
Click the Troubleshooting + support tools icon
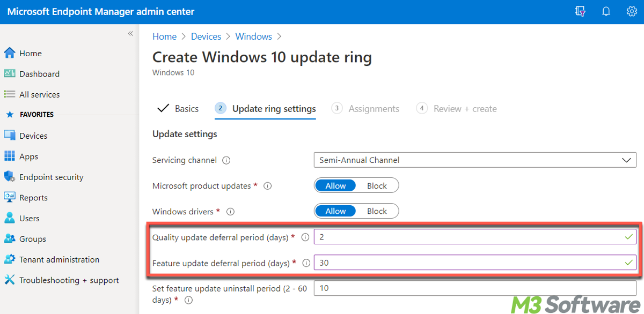[9, 280]
